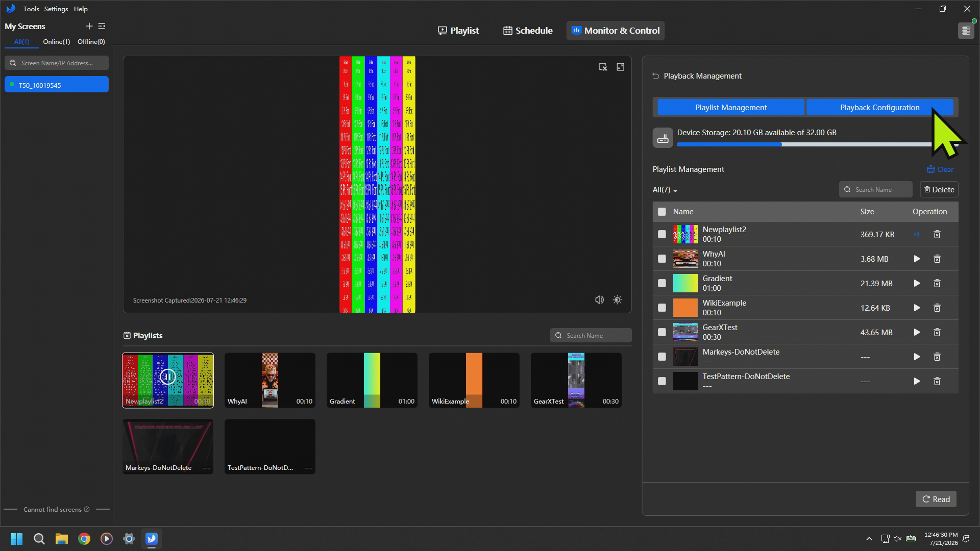Delete GearXTest with trash icon
The image size is (980, 551).
937,332
